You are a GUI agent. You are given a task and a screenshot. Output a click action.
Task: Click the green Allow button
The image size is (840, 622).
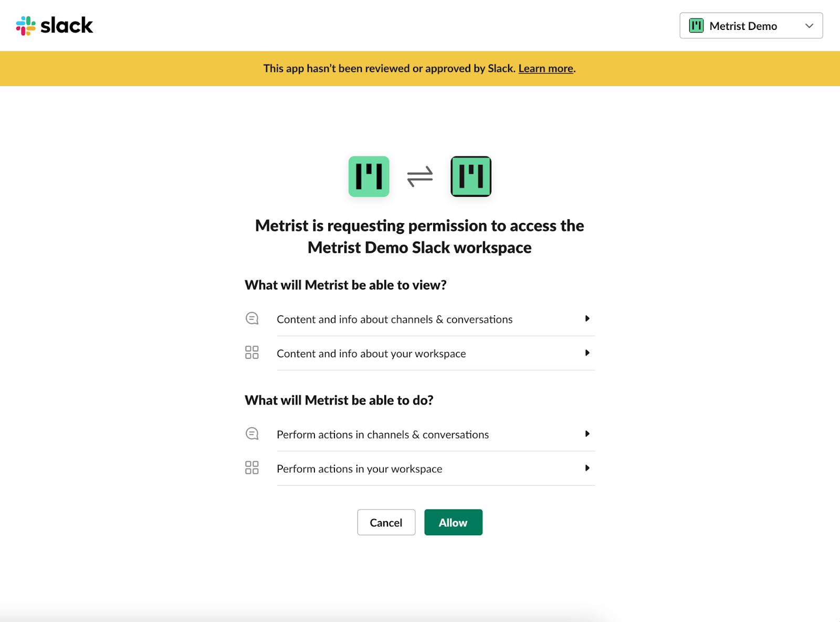[453, 522]
